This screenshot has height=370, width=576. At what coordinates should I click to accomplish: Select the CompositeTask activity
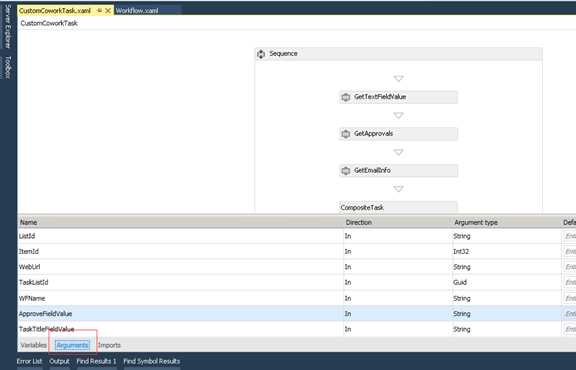click(x=398, y=207)
